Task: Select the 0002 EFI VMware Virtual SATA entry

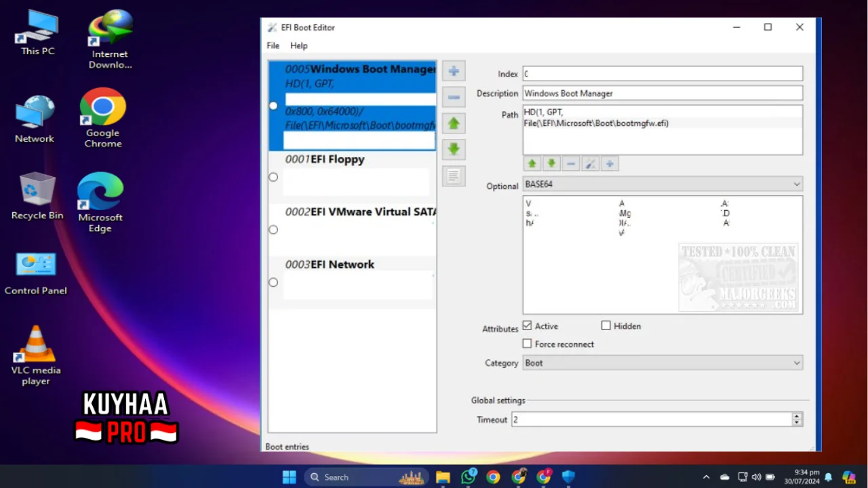Action: 352,230
